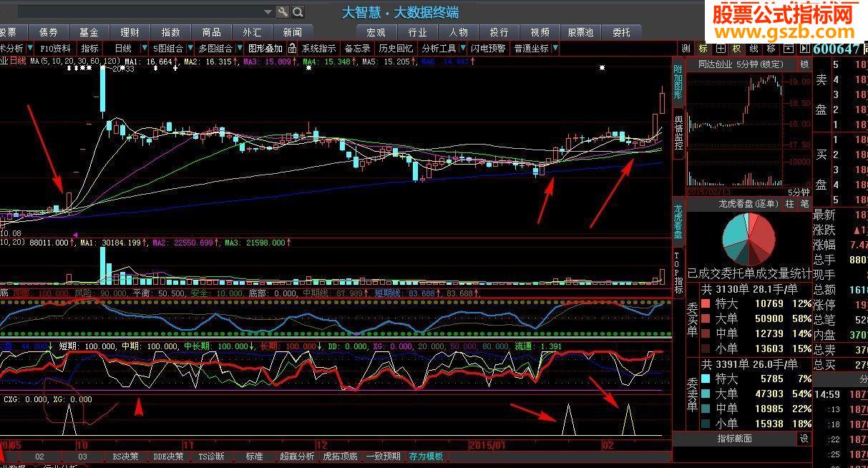Open the 基金 tab
This screenshot has width=868, height=468.
coord(89,32)
